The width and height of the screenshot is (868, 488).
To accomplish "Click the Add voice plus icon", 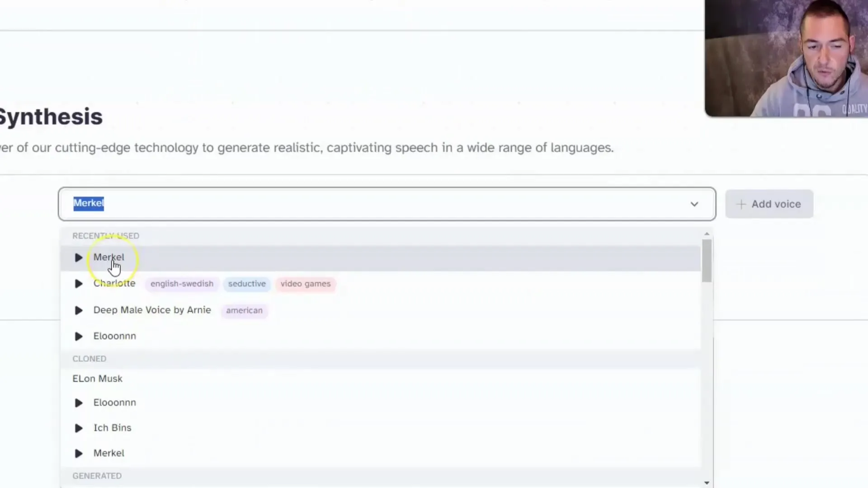I will click(741, 204).
